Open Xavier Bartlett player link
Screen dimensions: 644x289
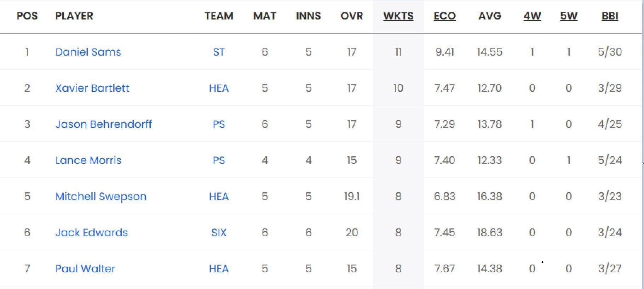click(92, 88)
